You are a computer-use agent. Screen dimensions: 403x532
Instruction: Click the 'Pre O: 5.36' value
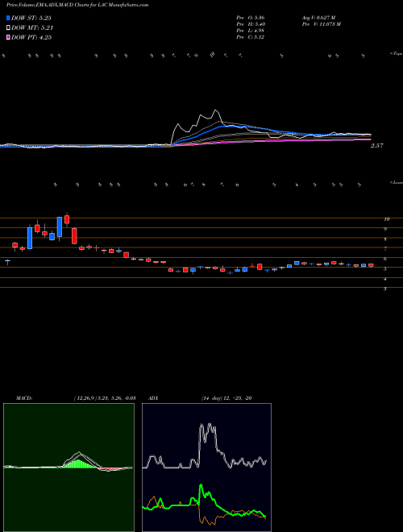(251, 18)
